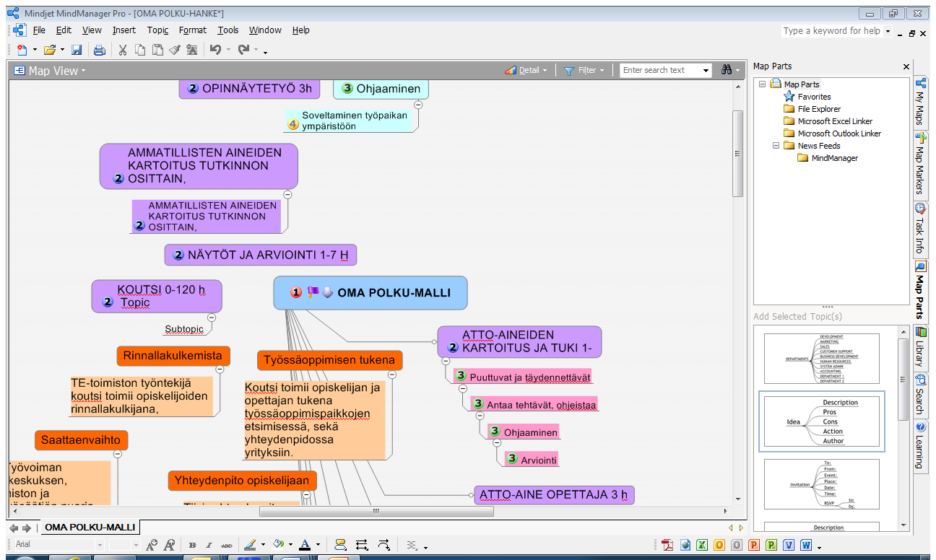936x560 pixels.
Task: Click the Word export icon
Action: (806, 545)
